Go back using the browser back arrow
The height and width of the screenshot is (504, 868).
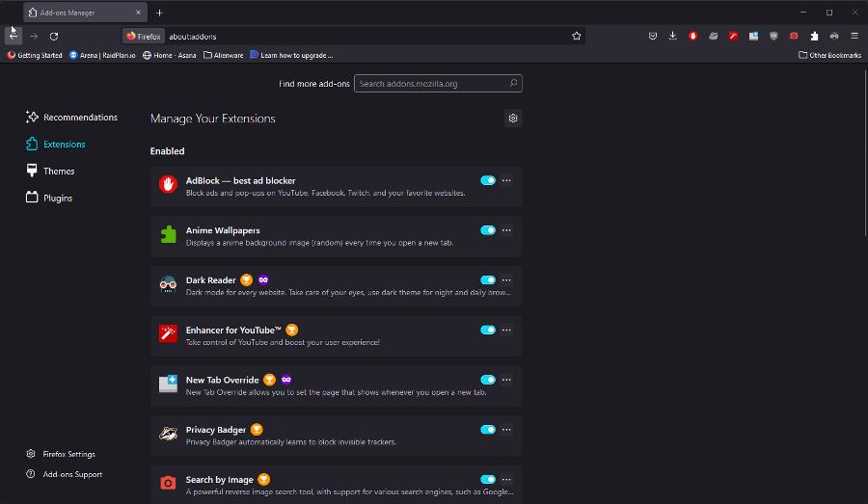tap(14, 36)
